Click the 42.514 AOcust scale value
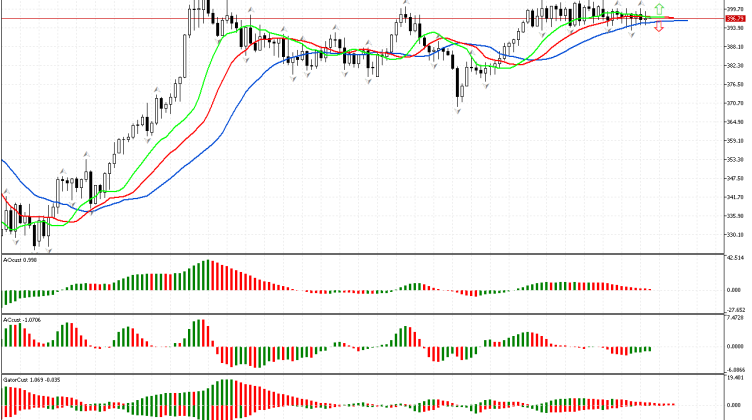This screenshot has height=420, width=752. pos(736,259)
